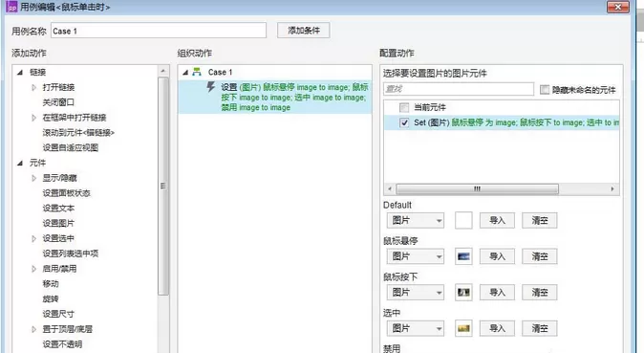Screen dimensions: 644x353
Task: Click the 选中 image preview thumbnail
Action: tap(463, 328)
